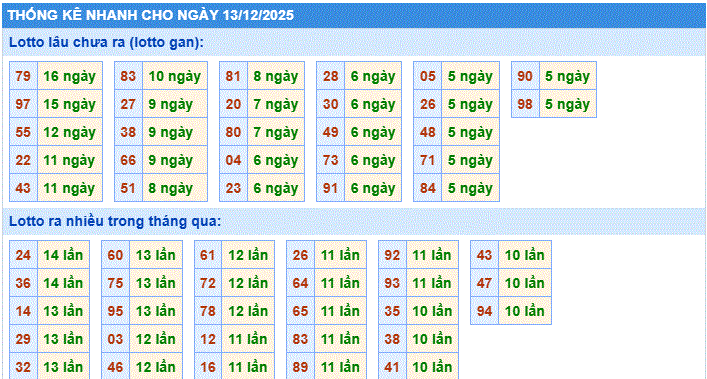Select '5 ngày' beside number 98
The height and width of the screenshot is (379, 707).
coord(568,104)
